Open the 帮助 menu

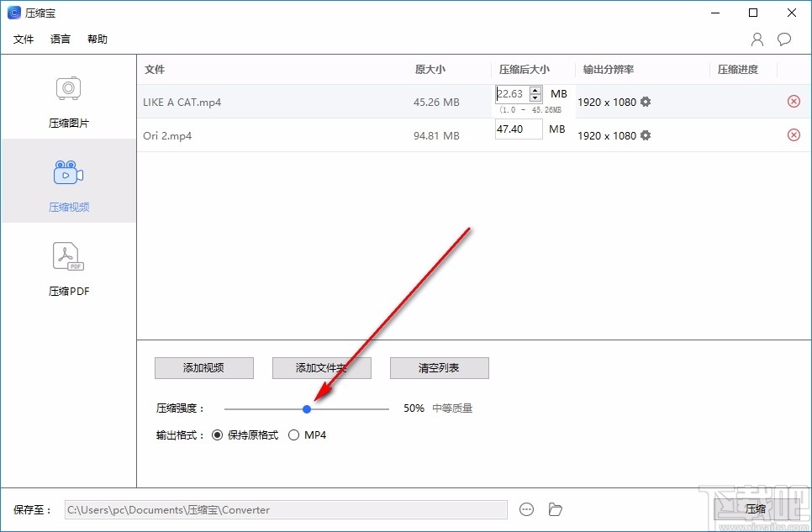97,39
